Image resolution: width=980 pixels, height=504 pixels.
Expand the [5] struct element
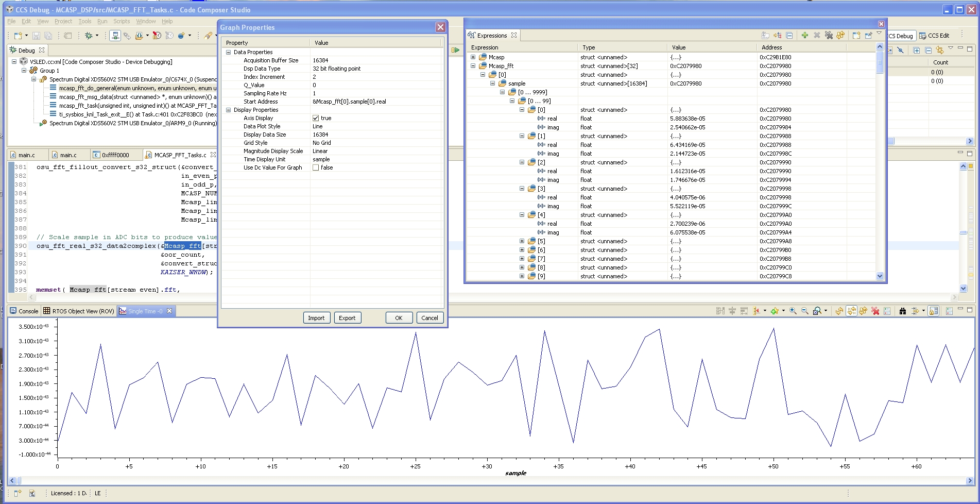[x=522, y=241]
